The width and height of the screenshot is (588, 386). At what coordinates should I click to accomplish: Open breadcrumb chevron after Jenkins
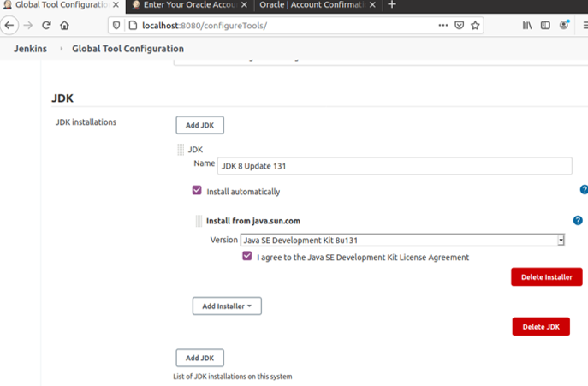coord(61,49)
